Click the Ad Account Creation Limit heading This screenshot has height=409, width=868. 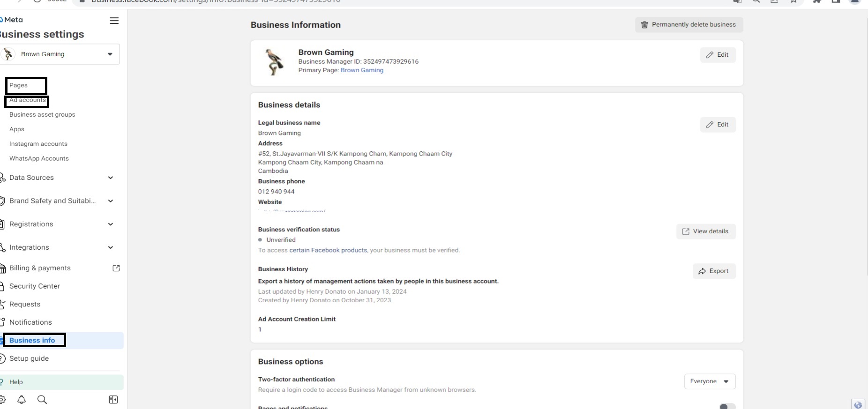click(297, 319)
